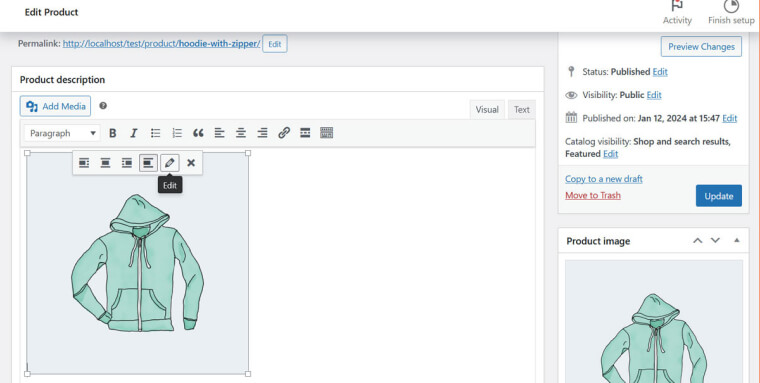Click Preview Changes button

click(701, 47)
